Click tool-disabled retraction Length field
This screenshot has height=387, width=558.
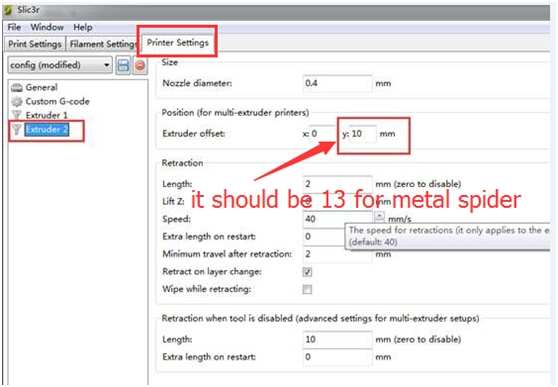tap(337, 339)
